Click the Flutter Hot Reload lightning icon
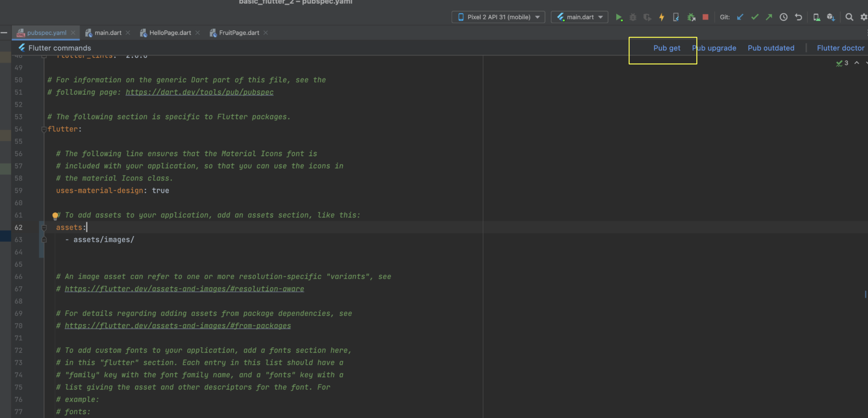 pos(661,17)
